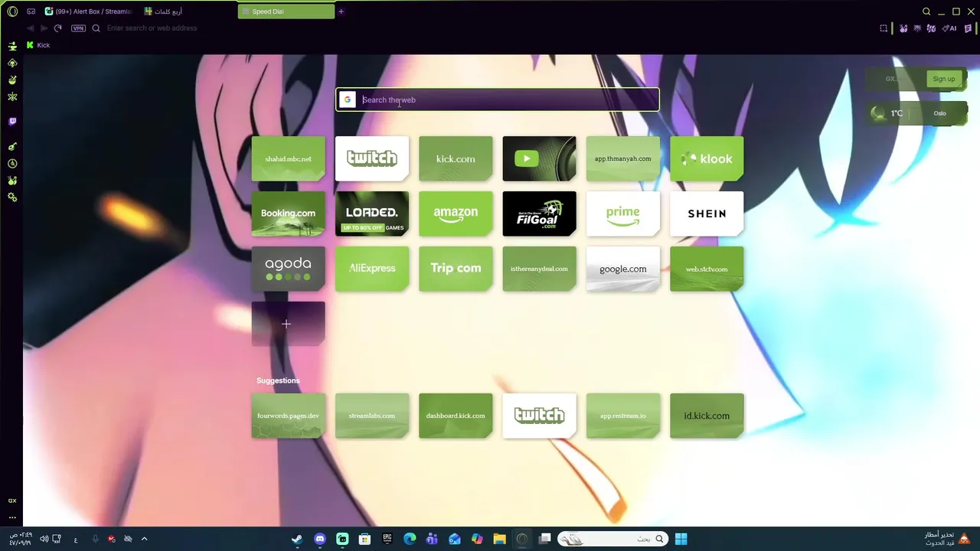Image resolution: width=980 pixels, height=551 pixels.
Task: Open the Trip.com speed dial tile
Action: pyautogui.click(x=456, y=269)
